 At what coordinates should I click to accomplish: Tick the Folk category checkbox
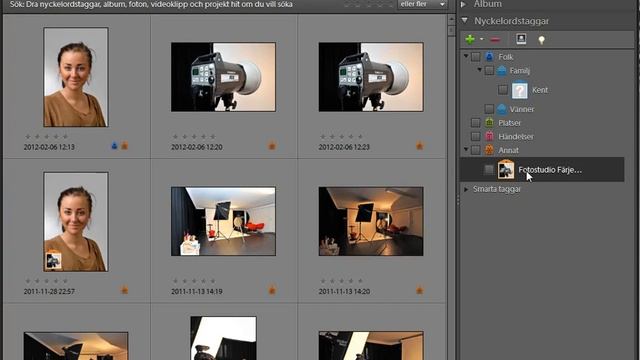tap(476, 57)
